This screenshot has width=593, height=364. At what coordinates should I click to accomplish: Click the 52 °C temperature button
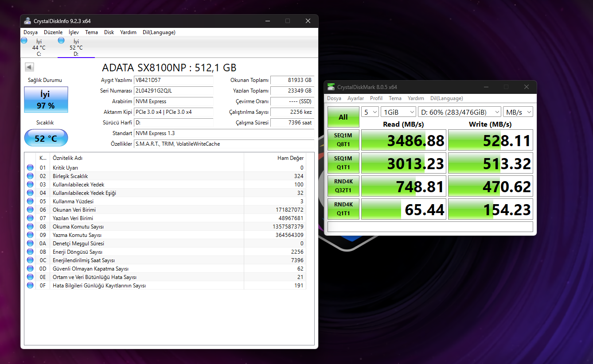tap(46, 138)
